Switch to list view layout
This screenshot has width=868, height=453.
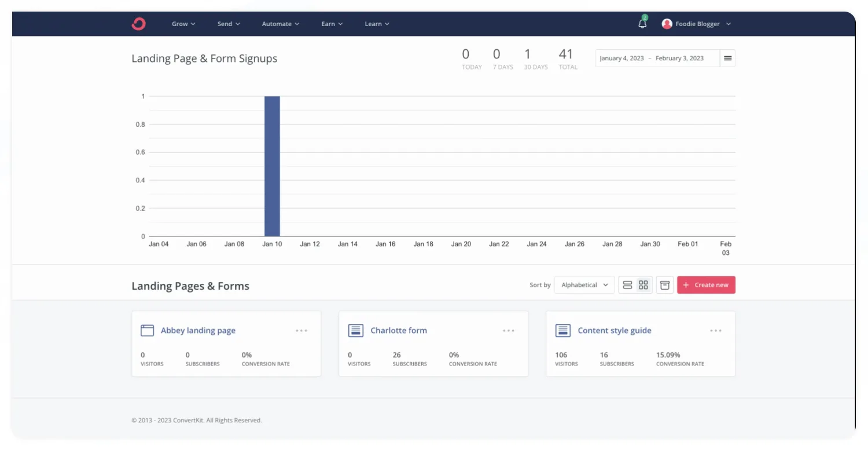(x=627, y=285)
